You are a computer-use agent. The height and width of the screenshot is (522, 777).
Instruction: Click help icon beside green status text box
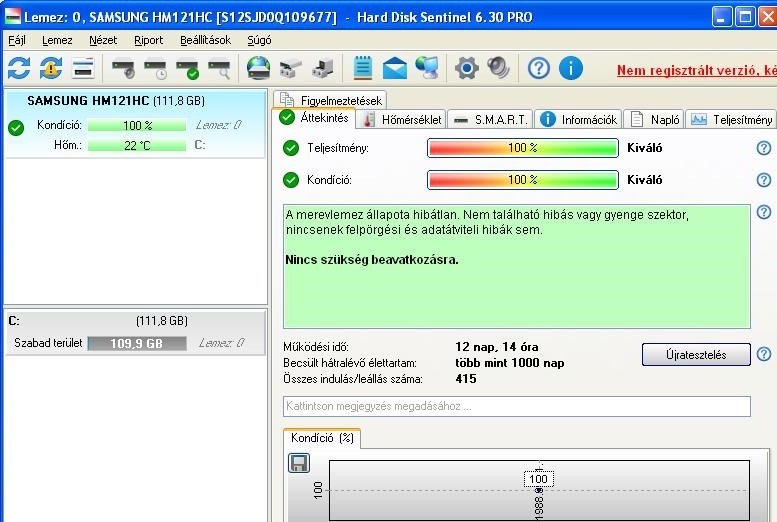pyautogui.click(x=764, y=212)
